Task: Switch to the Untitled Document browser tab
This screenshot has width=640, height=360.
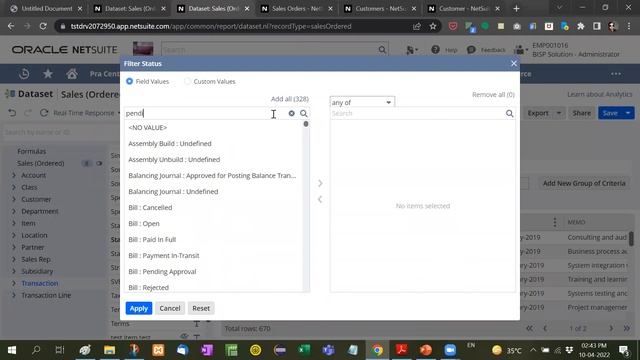Action: point(46,9)
